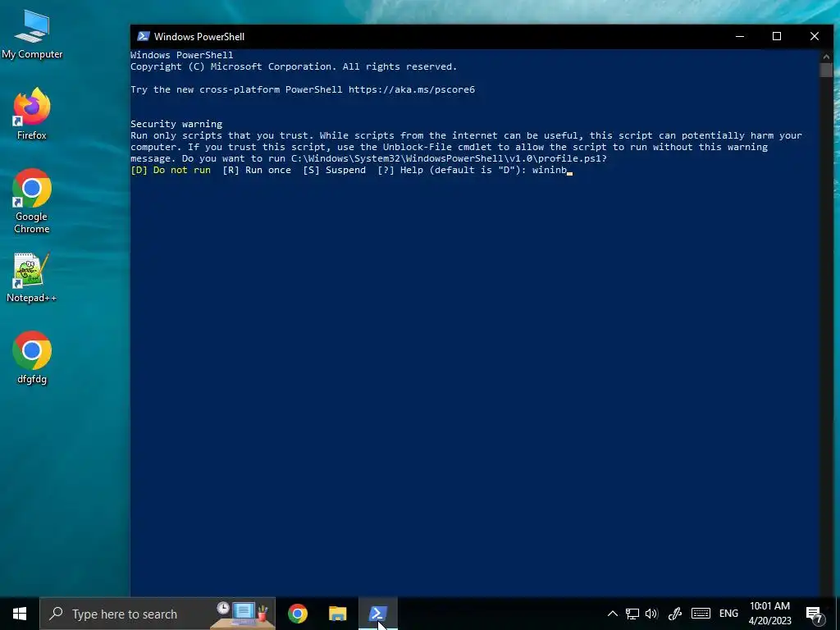Click the 'Security warning' heading text
This screenshot has width=840, height=630.
[176, 124]
